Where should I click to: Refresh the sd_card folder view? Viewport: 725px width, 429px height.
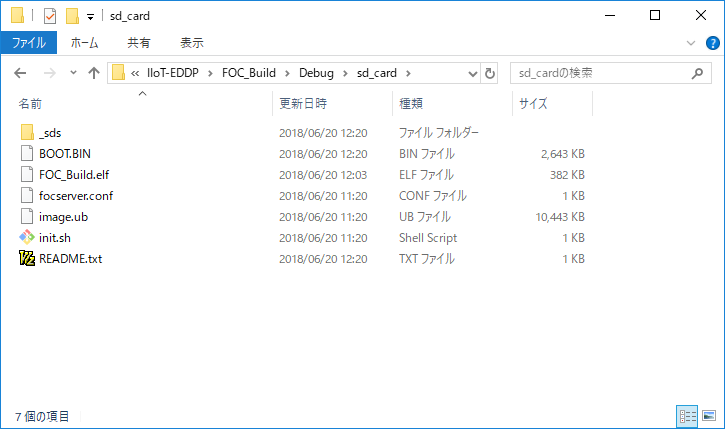point(490,73)
